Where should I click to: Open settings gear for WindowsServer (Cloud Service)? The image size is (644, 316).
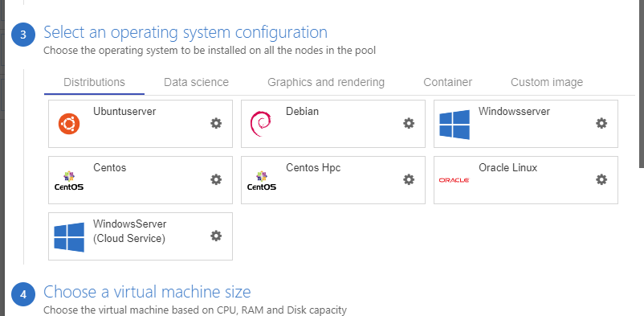pyautogui.click(x=216, y=236)
